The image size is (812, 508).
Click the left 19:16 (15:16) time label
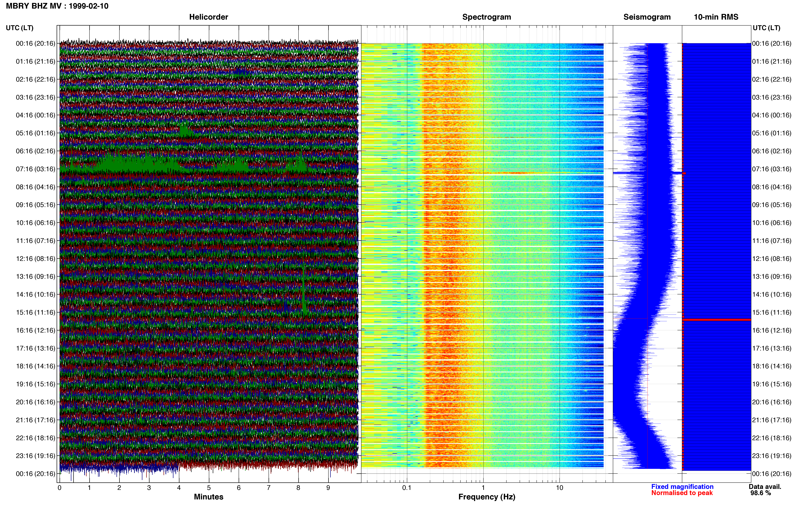36,384
